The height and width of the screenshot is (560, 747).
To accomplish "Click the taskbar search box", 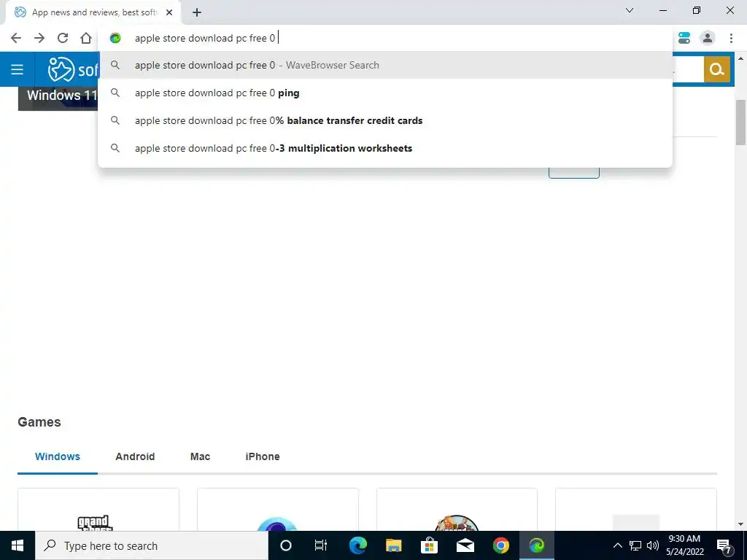I will [152, 545].
